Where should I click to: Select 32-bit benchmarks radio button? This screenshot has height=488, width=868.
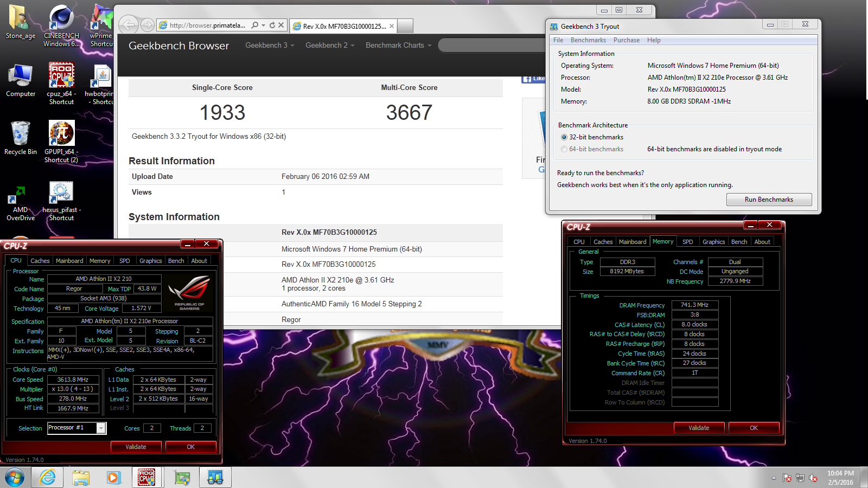click(564, 137)
